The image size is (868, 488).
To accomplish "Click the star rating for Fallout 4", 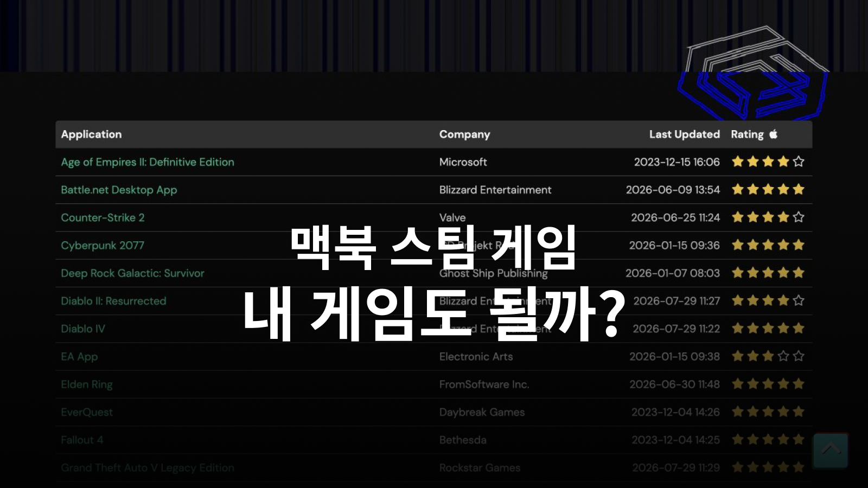I will click(768, 440).
